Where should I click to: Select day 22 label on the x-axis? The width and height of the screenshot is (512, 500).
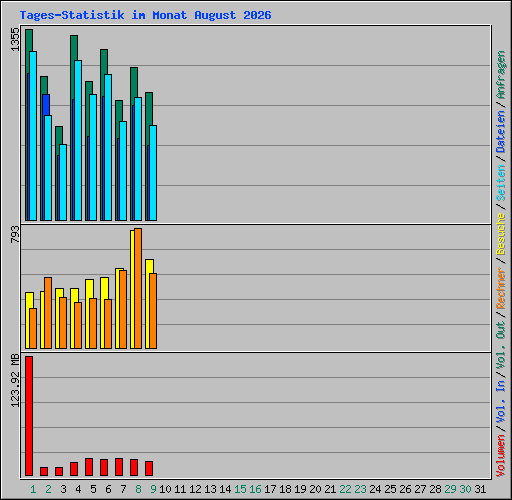[x=345, y=489]
